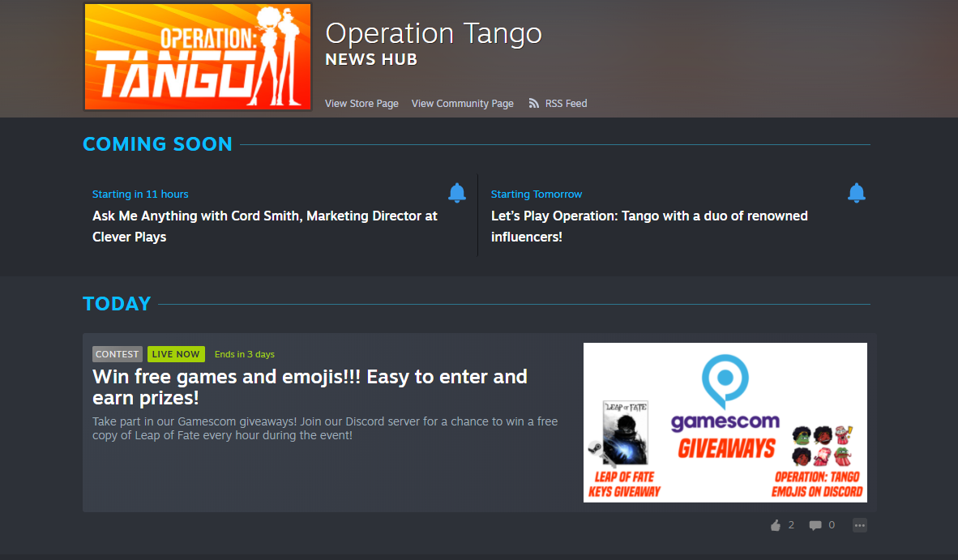Screen dimensions: 958x560
Task: Open the three-dots more options menu
Action: coord(860,525)
